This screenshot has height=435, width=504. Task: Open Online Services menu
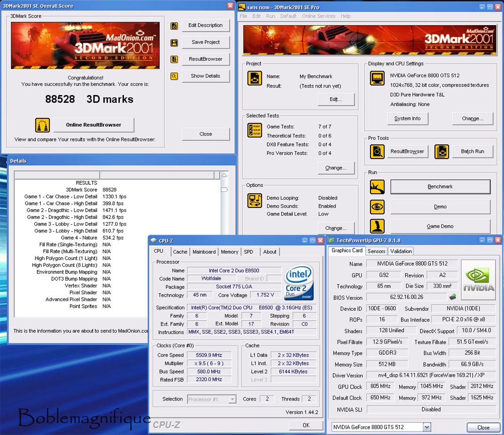318,16
